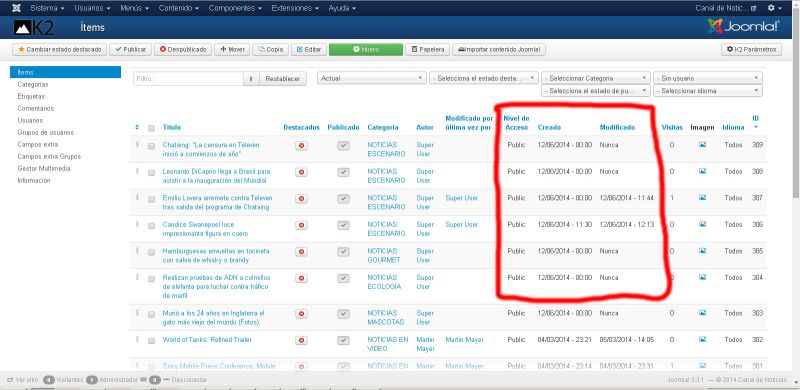Click the ordering sort arrows column header

pos(137,127)
